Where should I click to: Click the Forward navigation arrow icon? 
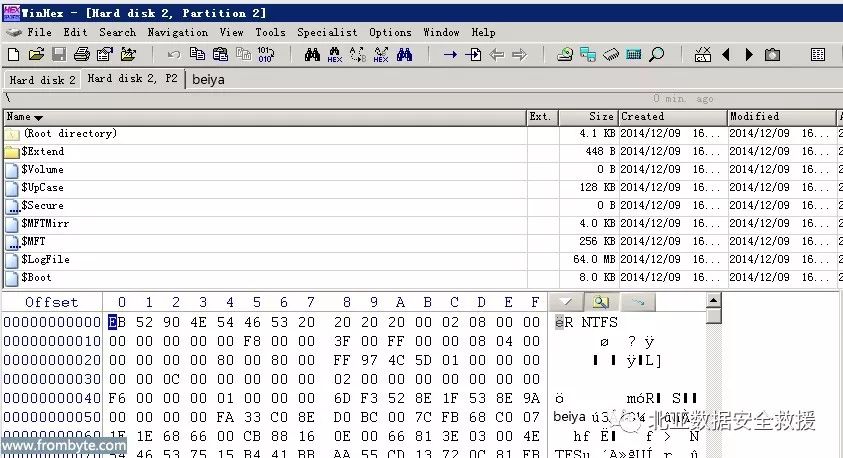coord(519,54)
